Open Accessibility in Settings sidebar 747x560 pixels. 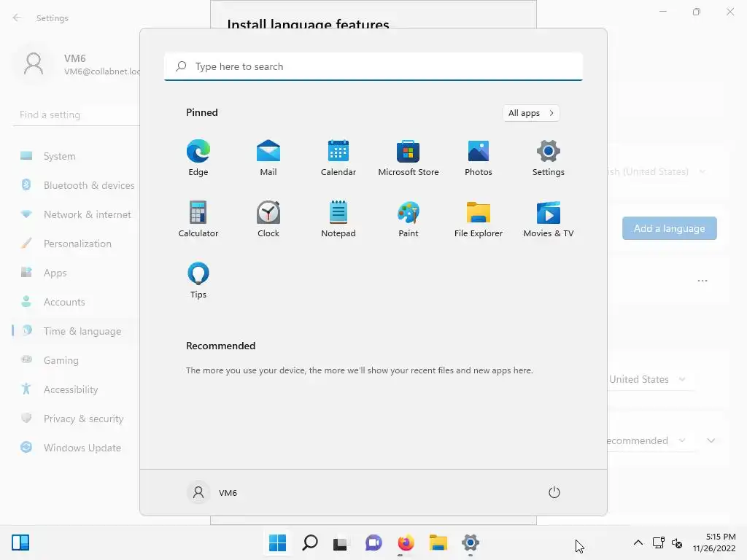(76, 389)
